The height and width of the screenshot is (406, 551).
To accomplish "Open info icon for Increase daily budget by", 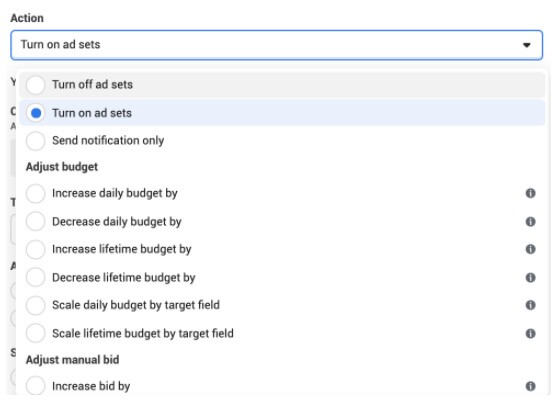I will (530, 193).
